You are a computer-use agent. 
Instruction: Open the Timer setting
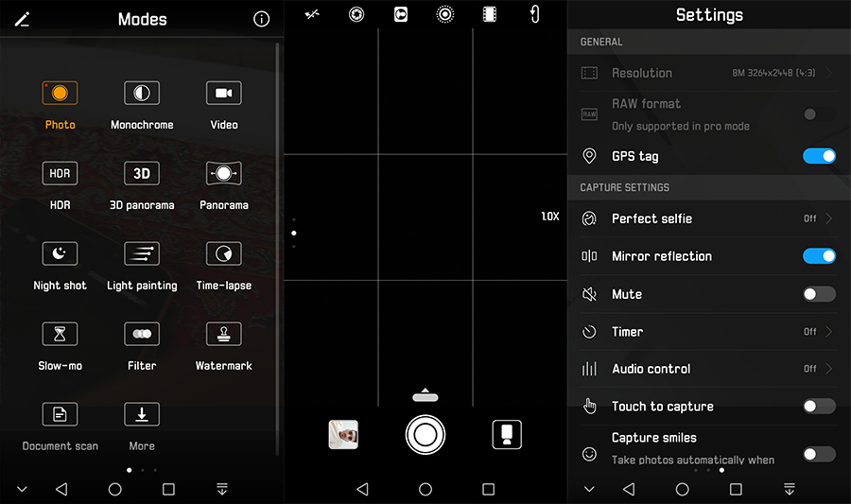point(709,332)
